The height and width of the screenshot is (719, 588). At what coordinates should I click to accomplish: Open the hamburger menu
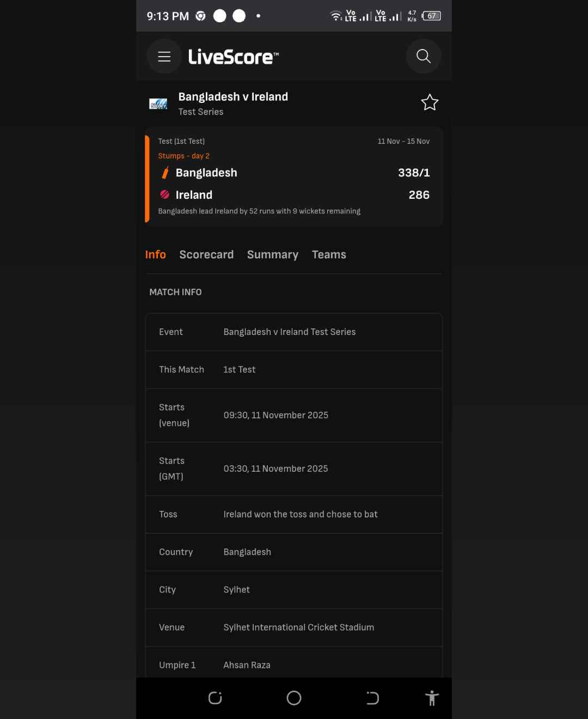[x=164, y=57]
